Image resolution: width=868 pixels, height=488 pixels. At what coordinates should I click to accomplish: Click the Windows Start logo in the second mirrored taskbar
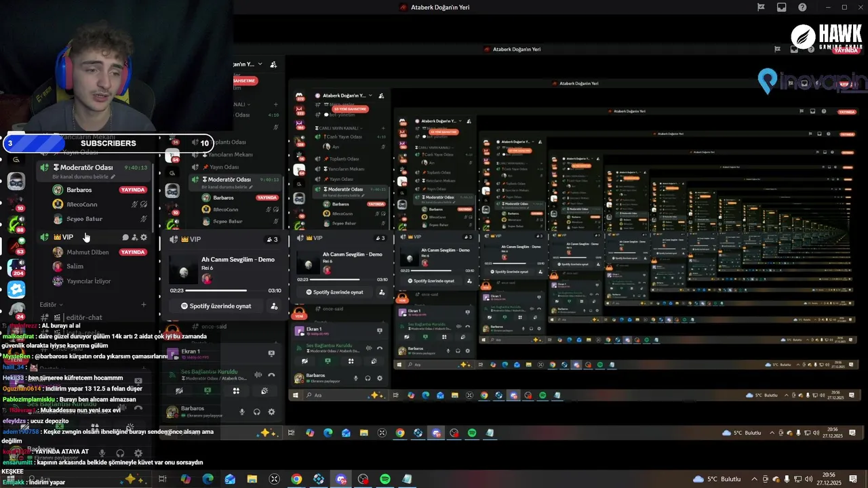pos(296,395)
